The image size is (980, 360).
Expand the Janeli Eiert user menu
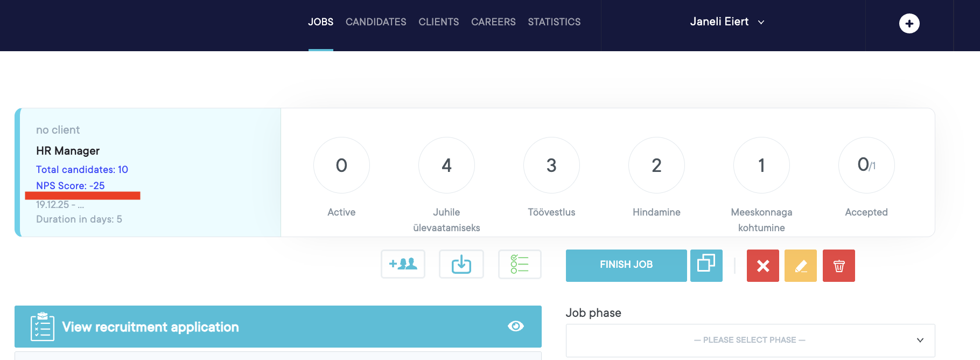727,22
